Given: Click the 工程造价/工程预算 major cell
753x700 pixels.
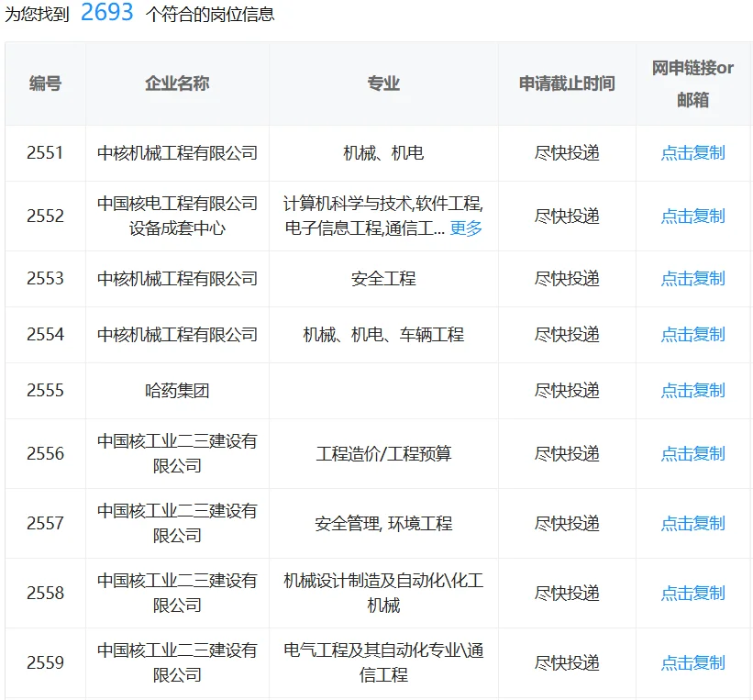Looking at the screenshot, I should [383, 453].
